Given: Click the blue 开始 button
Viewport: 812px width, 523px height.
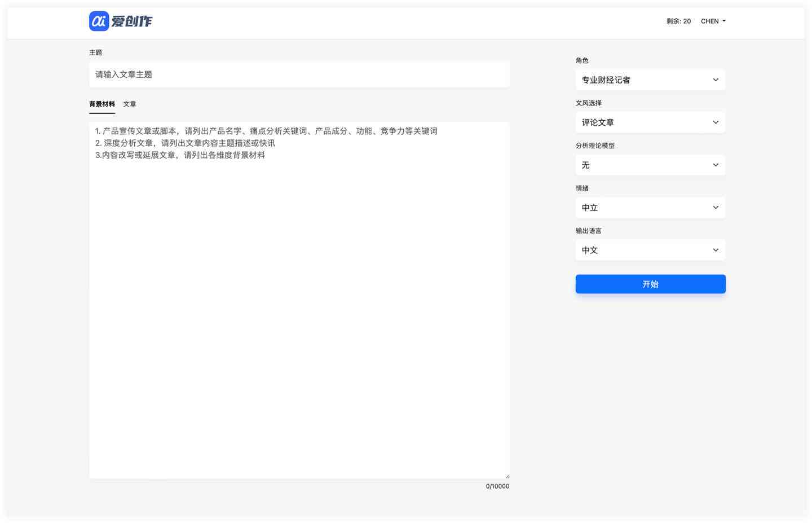Looking at the screenshot, I should (650, 284).
